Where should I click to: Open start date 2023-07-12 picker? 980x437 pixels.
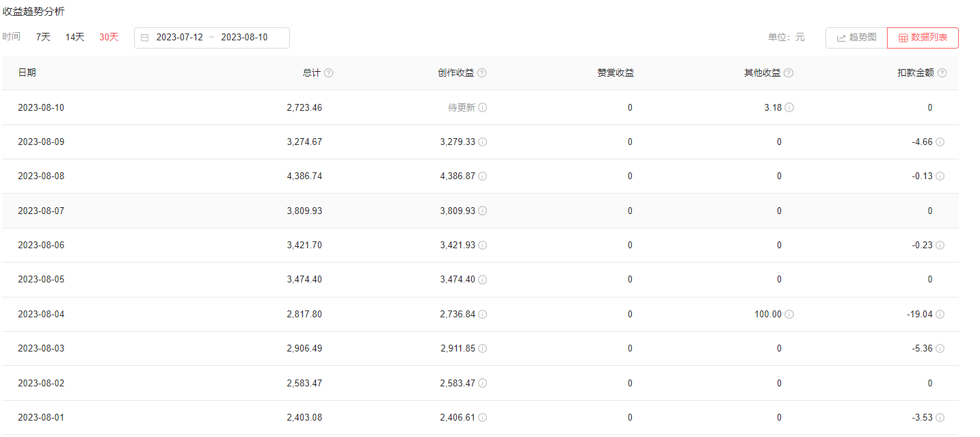(x=179, y=38)
